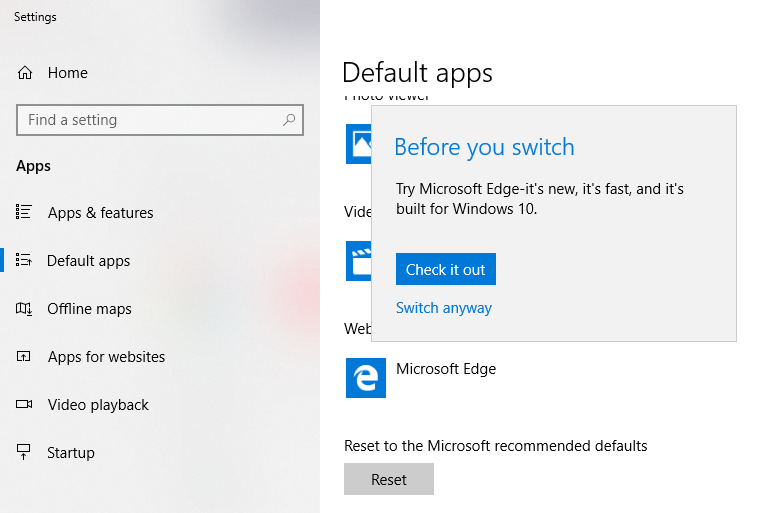Click the Default apps sidebar icon

pos(24,260)
